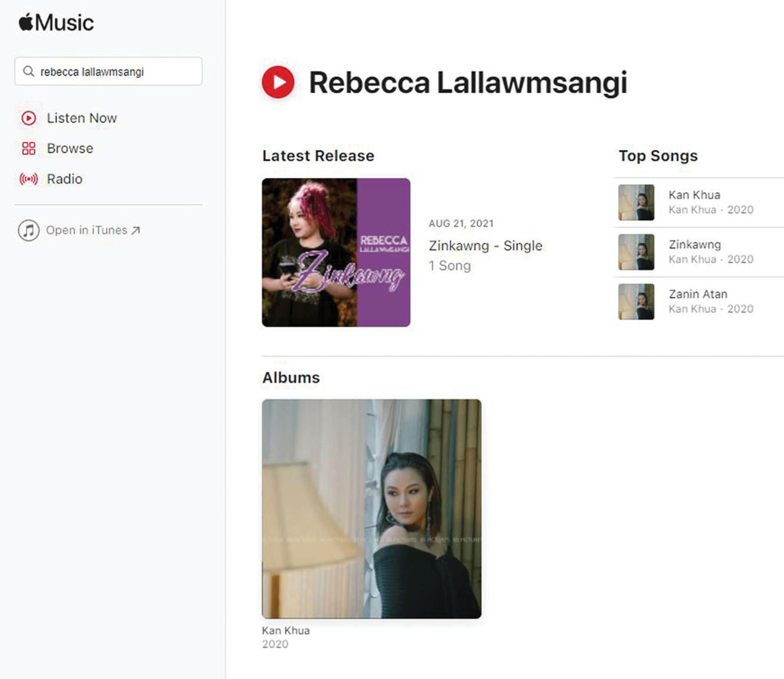Click the search magnifier icon

[x=28, y=71]
